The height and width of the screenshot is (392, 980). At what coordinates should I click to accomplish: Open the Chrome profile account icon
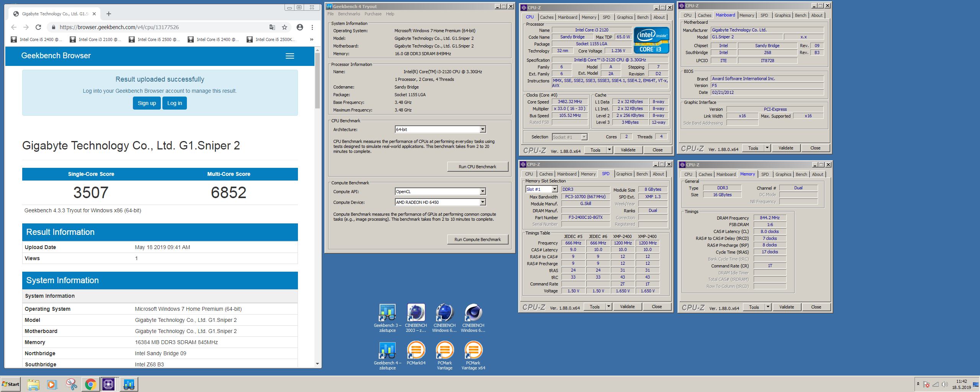300,27
